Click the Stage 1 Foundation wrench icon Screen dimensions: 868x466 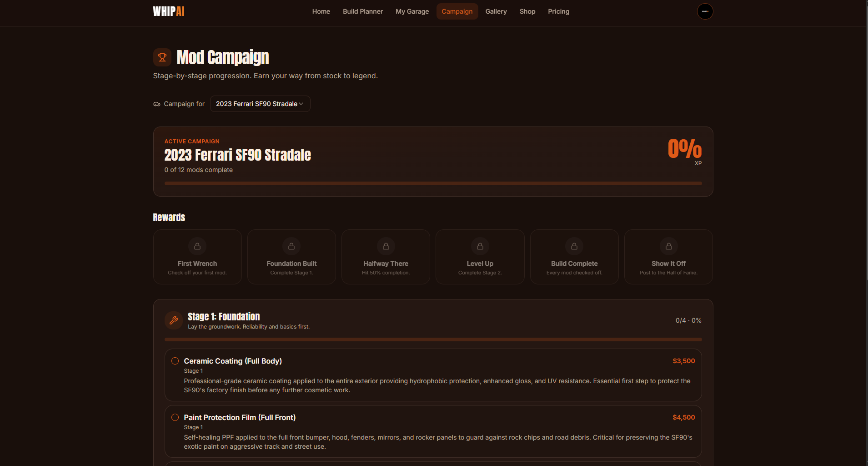(x=174, y=320)
